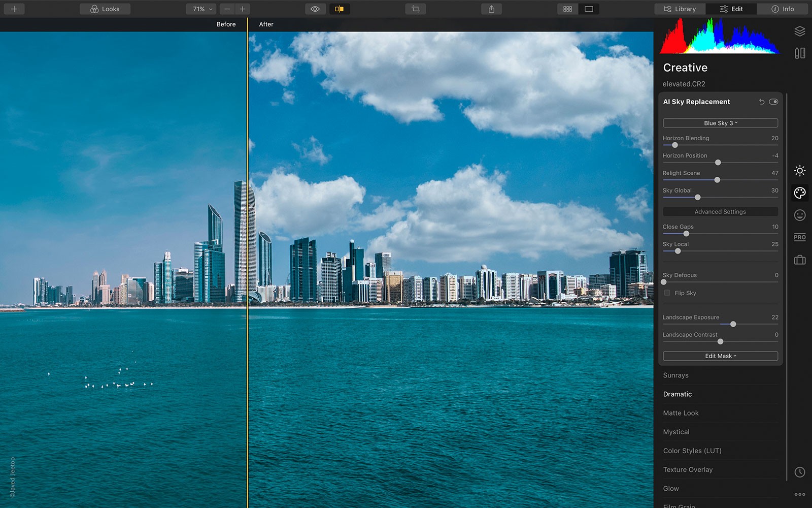The height and width of the screenshot is (508, 812).
Task: Expand the Edit Mask dropdown
Action: 720,356
